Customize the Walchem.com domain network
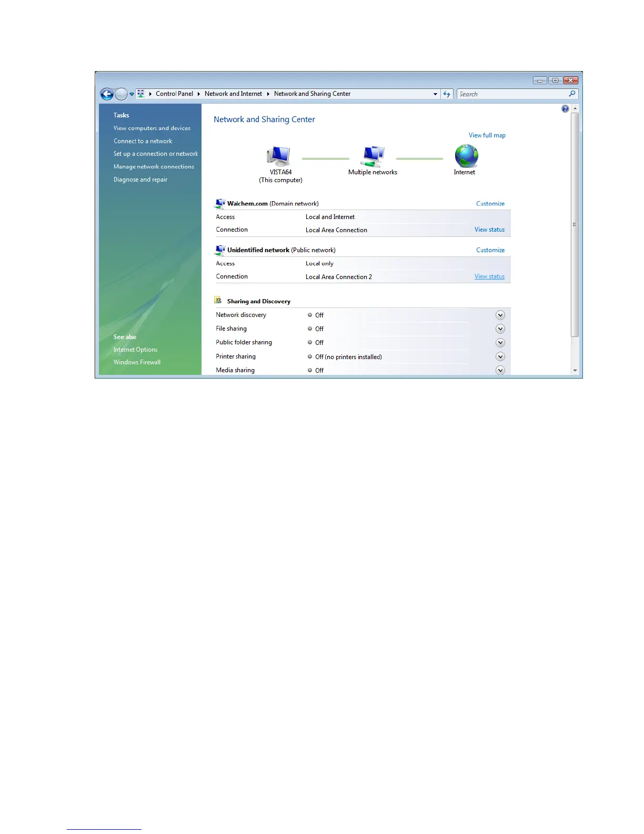 coord(490,204)
